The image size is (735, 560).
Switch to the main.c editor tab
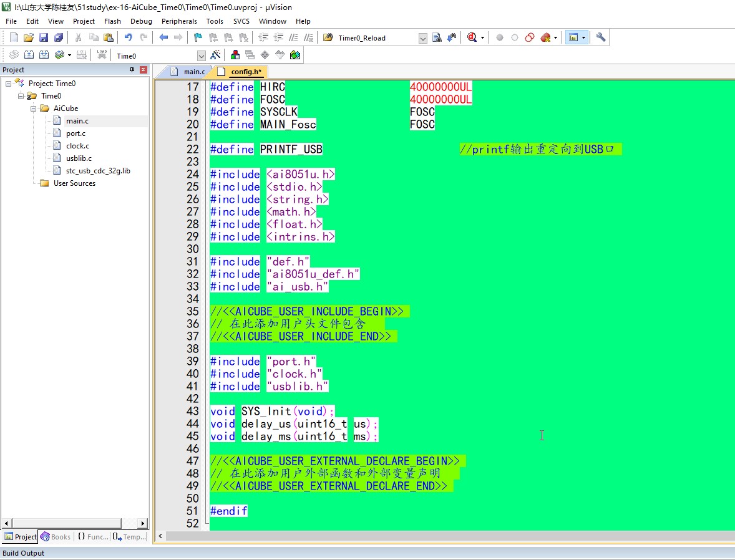pyautogui.click(x=193, y=72)
